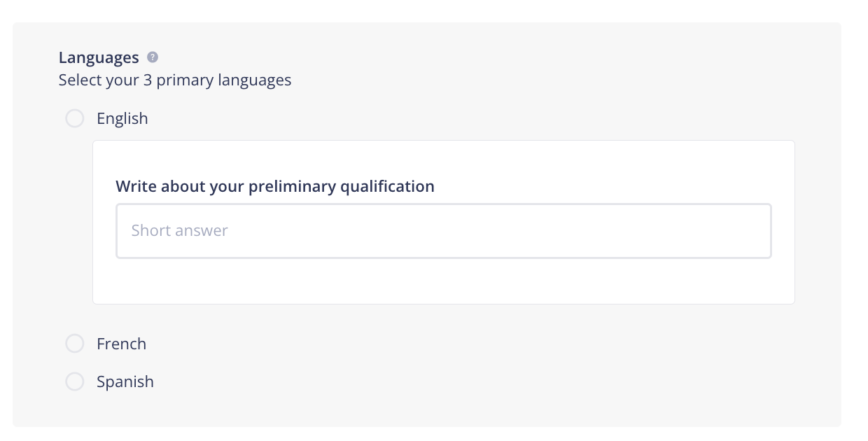Click the French option label text

click(122, 344)
